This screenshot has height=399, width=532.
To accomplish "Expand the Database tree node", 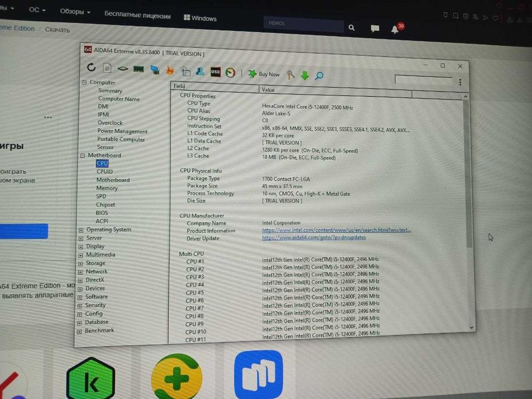I will 79,323.
